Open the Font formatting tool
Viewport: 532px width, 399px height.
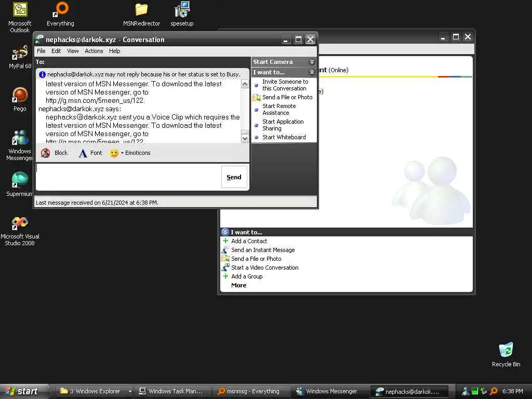[x=90, y=153]
